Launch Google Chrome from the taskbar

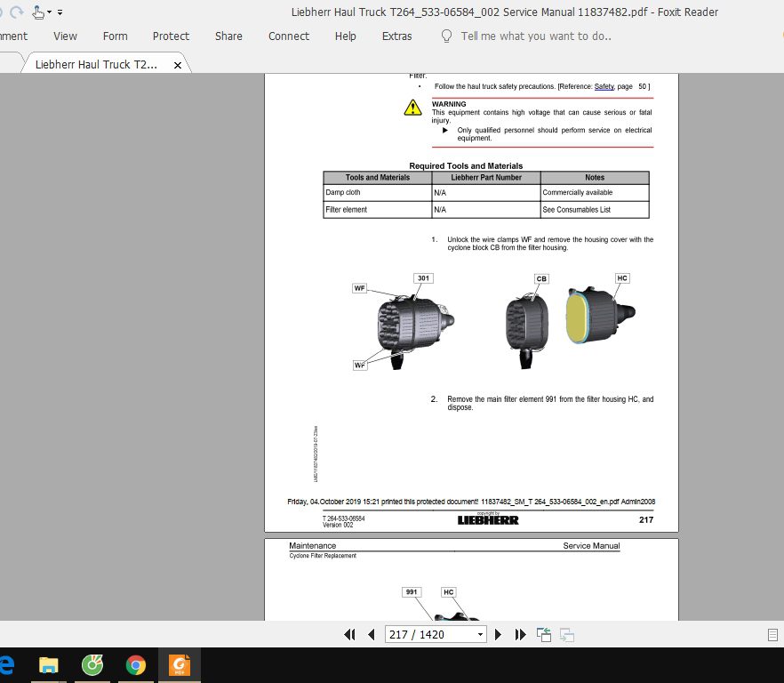tap(136, 664)
